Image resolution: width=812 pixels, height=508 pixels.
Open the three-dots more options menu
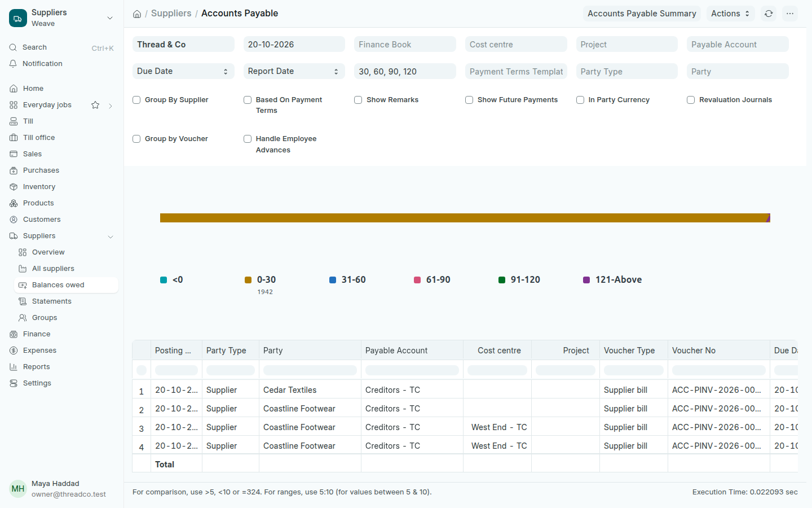790,14
